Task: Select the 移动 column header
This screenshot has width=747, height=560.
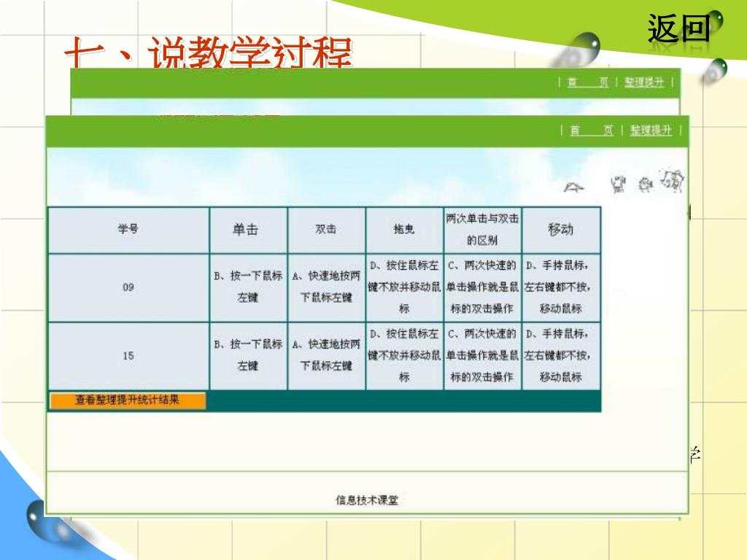Action: click(x=561, y=230)
